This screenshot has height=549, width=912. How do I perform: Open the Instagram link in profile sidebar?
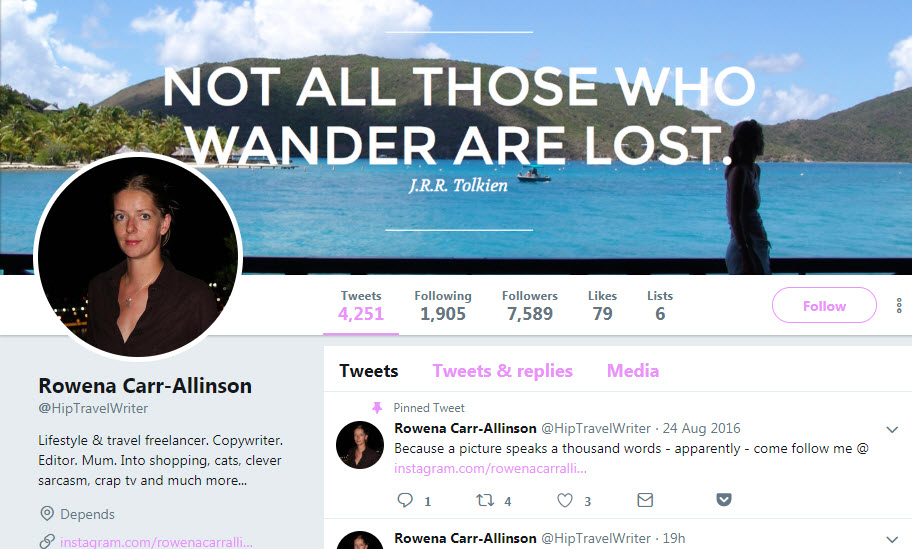point(156,542)
